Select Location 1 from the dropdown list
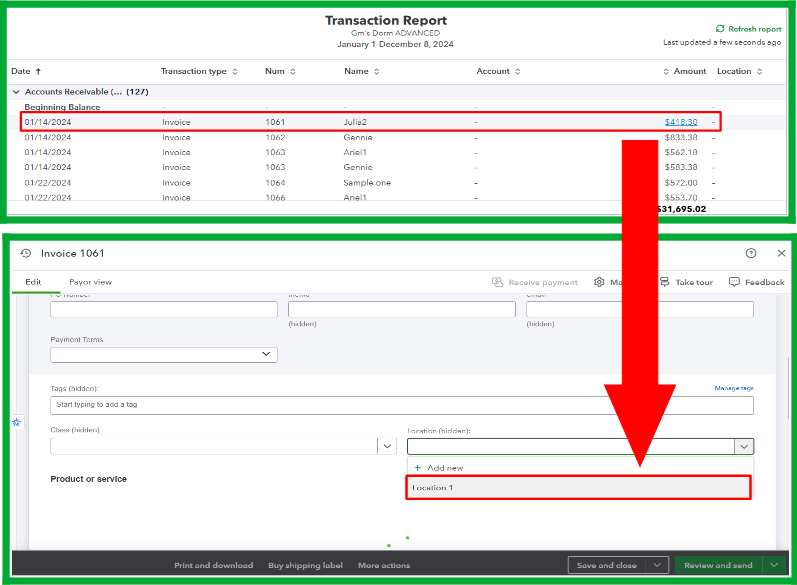Viewport: 797px width, 585px height. [x=578, y=487]
